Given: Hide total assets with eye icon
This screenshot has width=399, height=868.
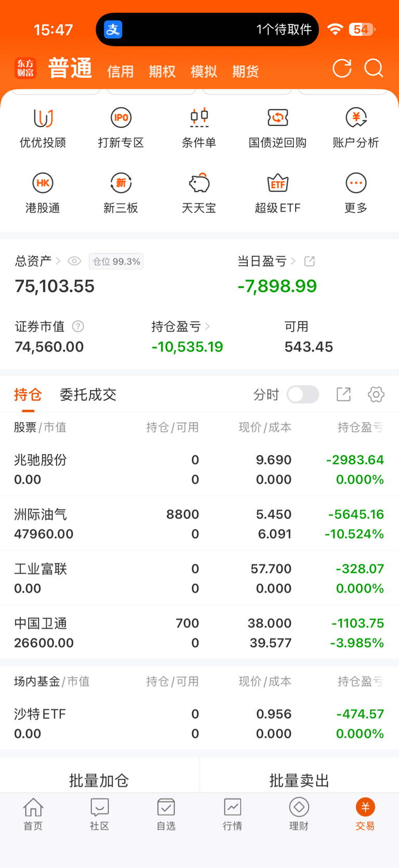Looking at the screenshot, I should click(x=74, y=261).
